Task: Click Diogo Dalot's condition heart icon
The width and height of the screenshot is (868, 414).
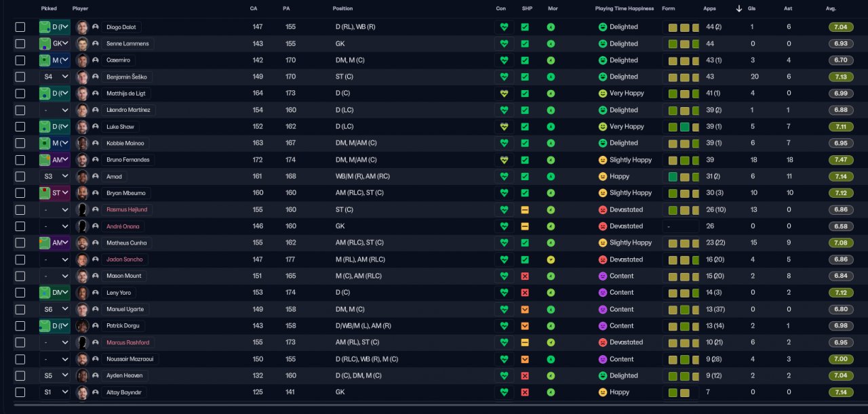Action: click(503, 27)
